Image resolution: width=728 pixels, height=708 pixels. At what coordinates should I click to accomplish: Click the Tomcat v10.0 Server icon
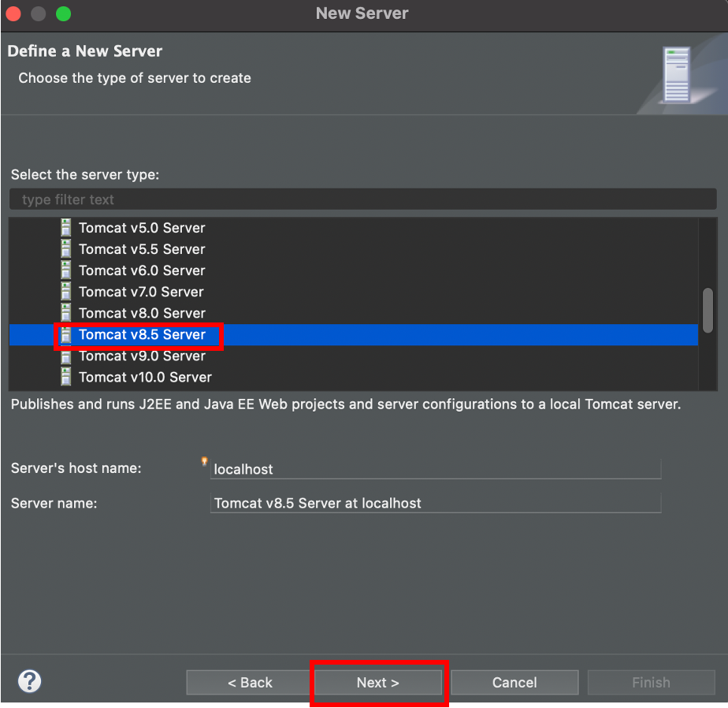(x=66, y=377)
